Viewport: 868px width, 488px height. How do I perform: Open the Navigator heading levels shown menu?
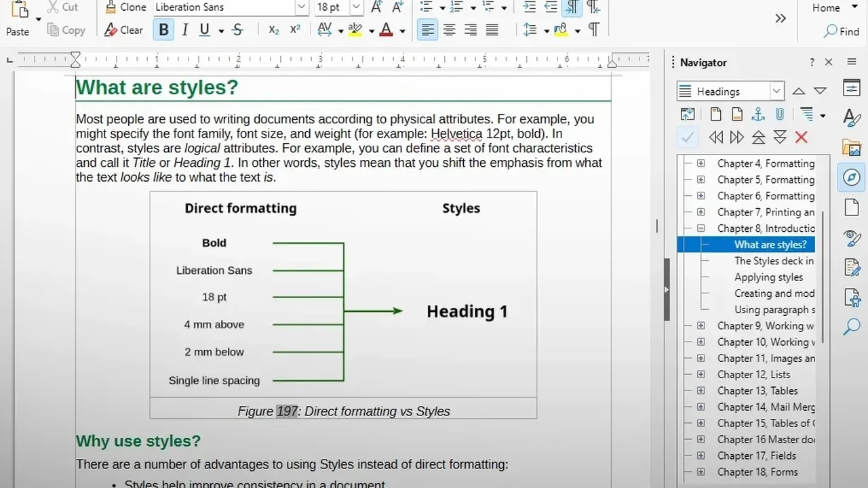click(812, 114)
